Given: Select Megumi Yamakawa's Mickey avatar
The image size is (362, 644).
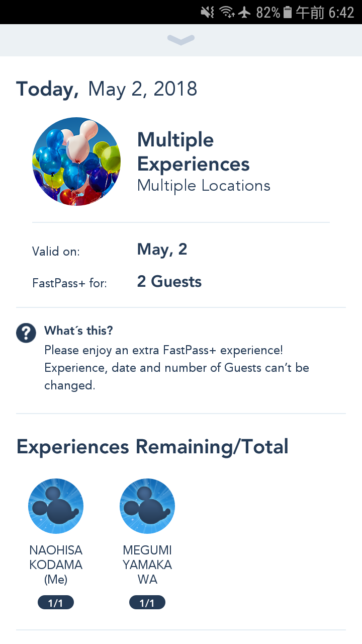Looking at the screenshot, I should [x=147, y=506].
